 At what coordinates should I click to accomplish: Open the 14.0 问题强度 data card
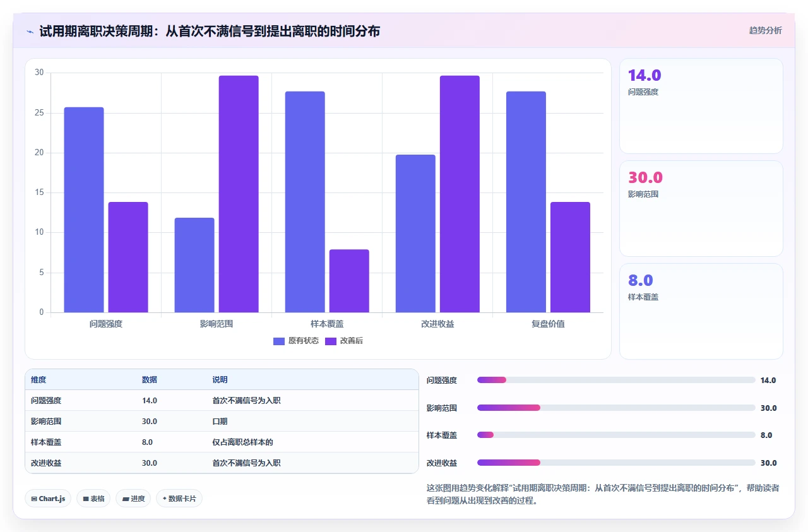(701, 106)
